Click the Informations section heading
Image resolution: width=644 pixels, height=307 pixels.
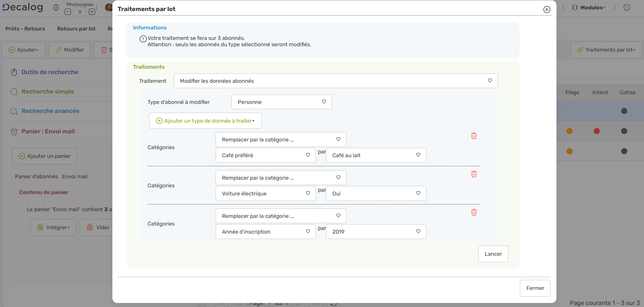150,28
